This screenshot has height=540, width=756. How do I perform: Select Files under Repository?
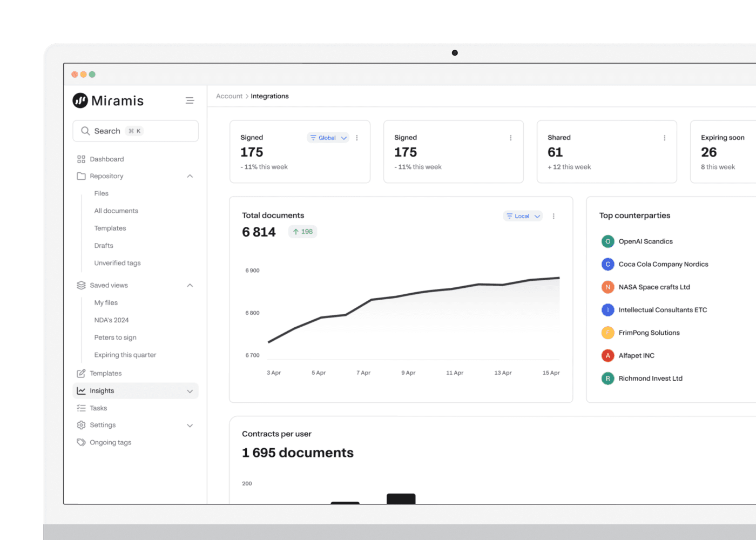(x=102, y=193)
